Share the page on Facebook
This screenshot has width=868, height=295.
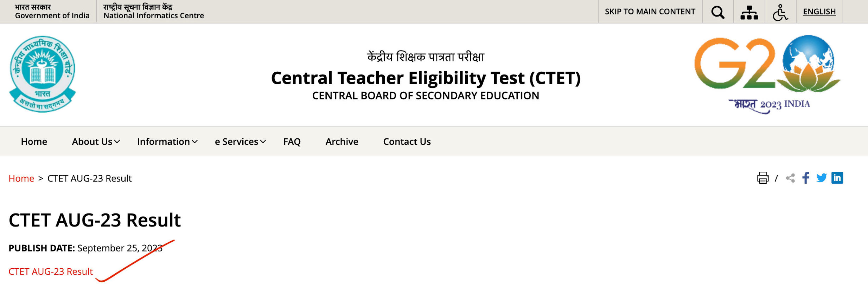point(805,178)
